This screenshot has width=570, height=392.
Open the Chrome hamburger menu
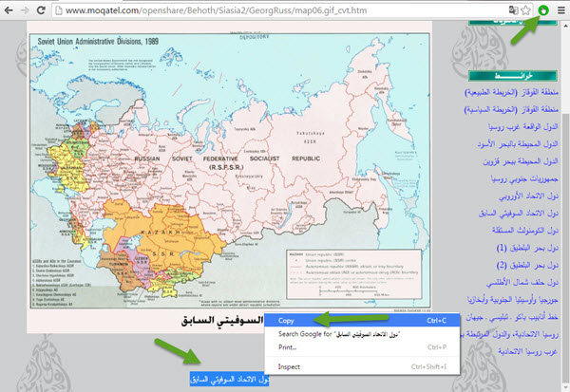click(x=561, y=10)
